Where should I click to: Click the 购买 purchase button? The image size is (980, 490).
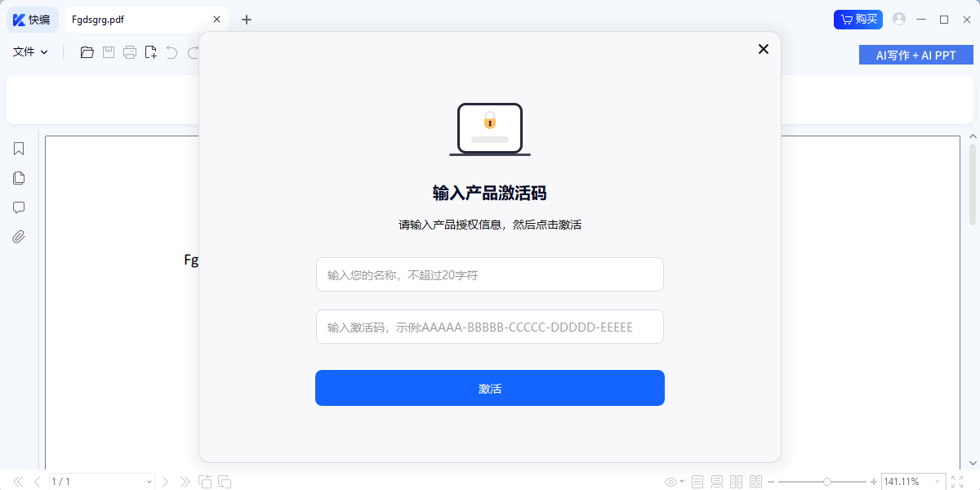coord(857,19)
